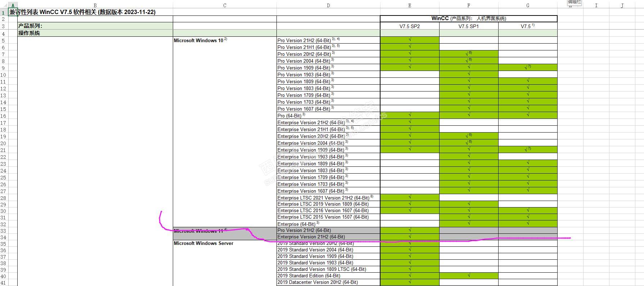This screenshot has height=286, width=644.
Task: Select "Enterprise Version 1909 (64-Bit)" cell
Action: (x=328, y=150)
